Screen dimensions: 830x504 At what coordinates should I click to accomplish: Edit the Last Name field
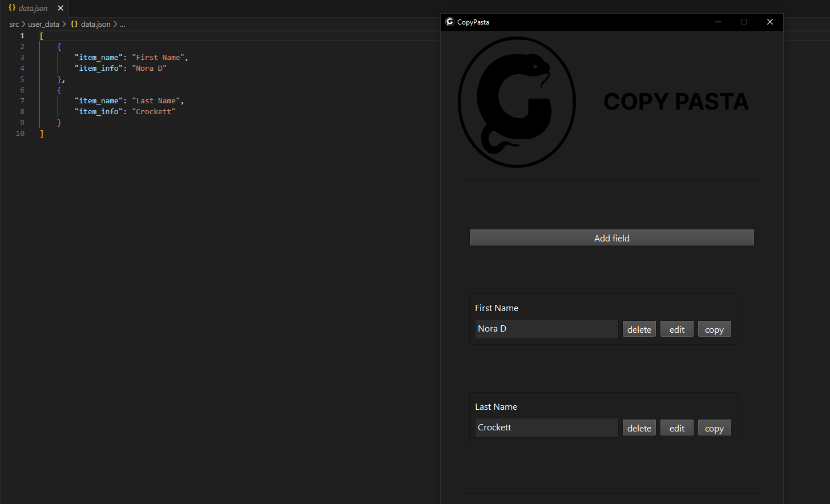tap(676, 428)
